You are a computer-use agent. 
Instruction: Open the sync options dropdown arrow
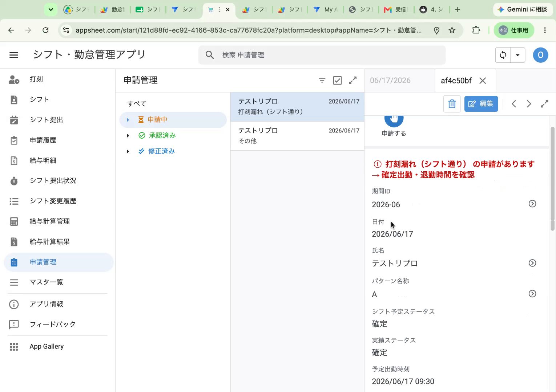pyautogui.click(x=518, y=55)
